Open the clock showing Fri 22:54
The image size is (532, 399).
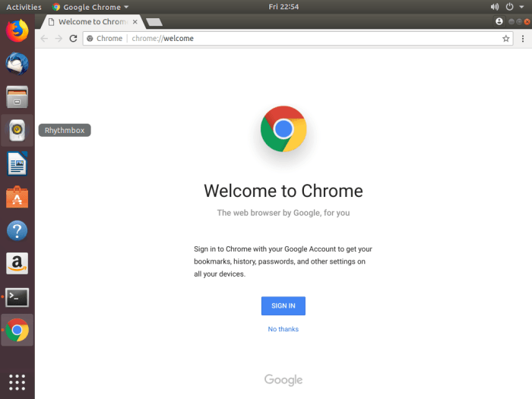283,7
